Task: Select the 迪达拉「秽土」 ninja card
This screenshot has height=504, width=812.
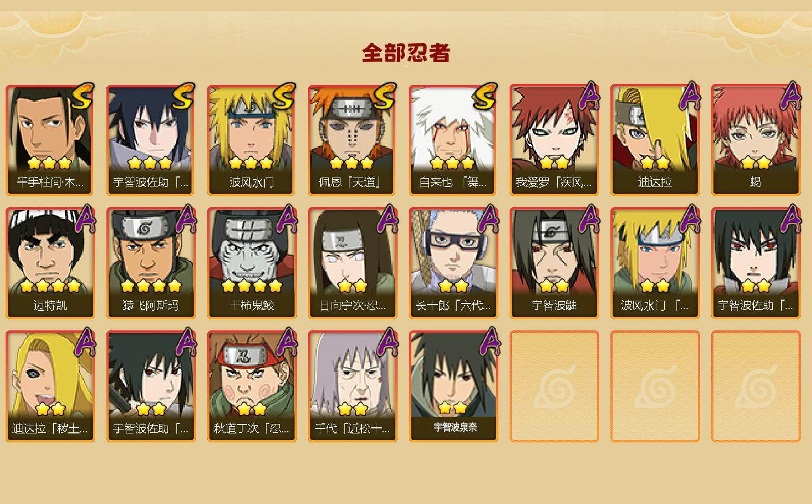Action: click(50, 386)
